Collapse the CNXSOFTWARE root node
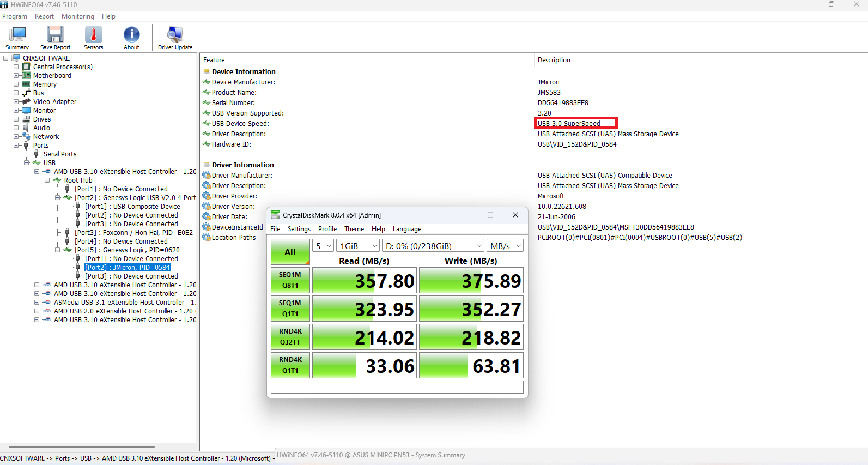Image resolution: width=868 pixels, height=465 pixels. (5, 58)
